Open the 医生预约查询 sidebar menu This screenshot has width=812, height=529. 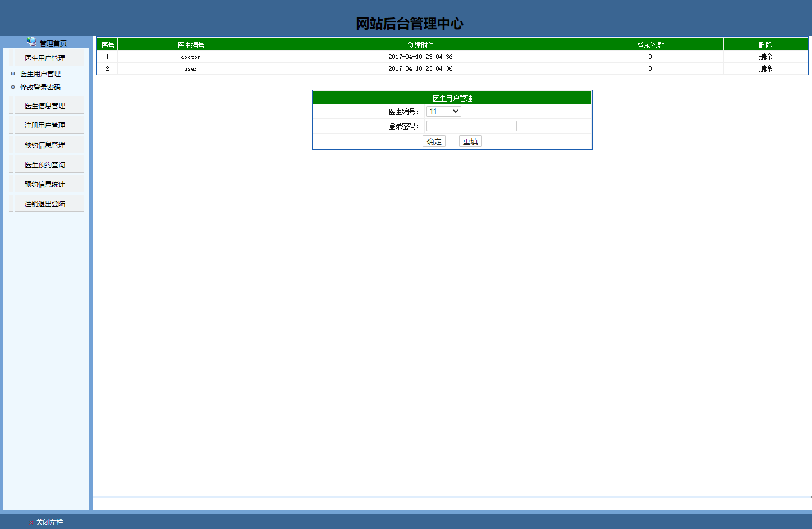click(x=45, y=164)
